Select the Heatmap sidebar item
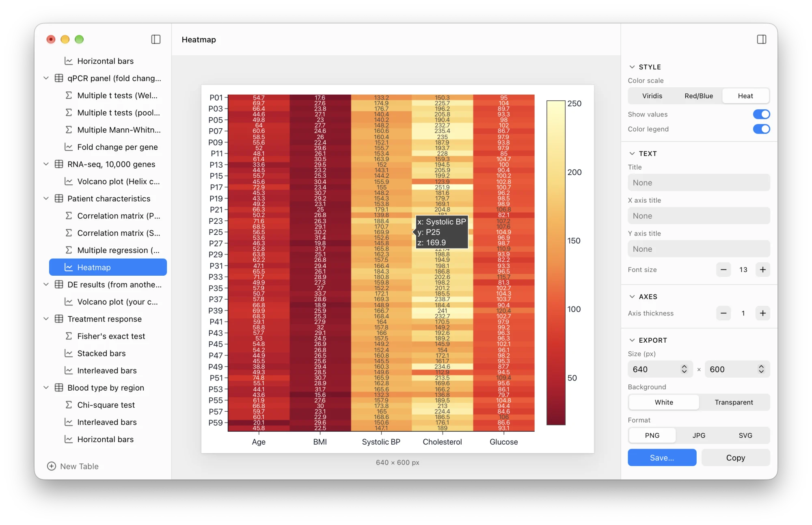Screen dimensions: 812x525 click(x=108, y=267)
